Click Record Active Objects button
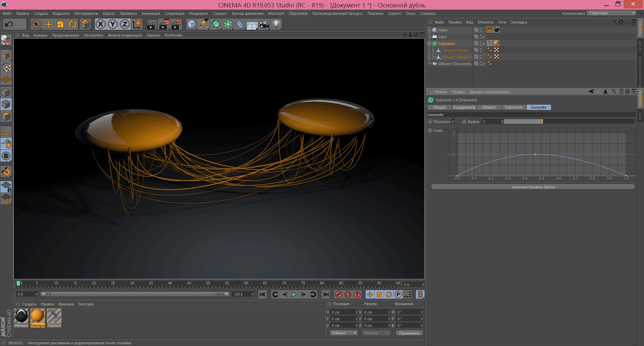The image size is (644, 346). click(x=338, y=294)
